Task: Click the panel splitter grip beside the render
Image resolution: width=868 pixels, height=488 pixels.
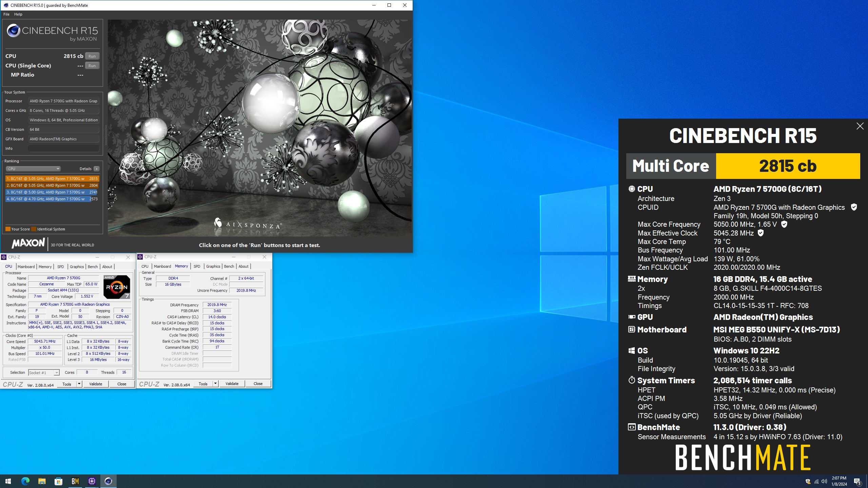Action: [105, 135]
